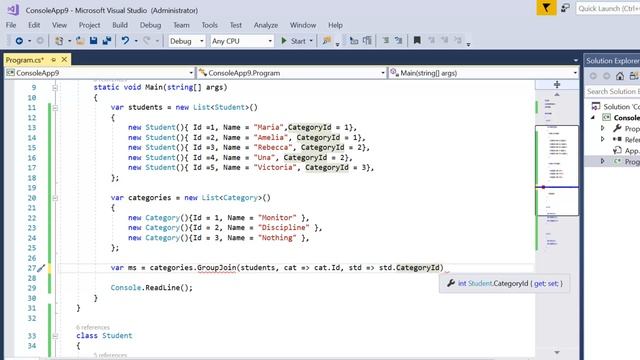Undo the last edit with Undo icon
The image size is (640, 360).
tap(125, 41)
